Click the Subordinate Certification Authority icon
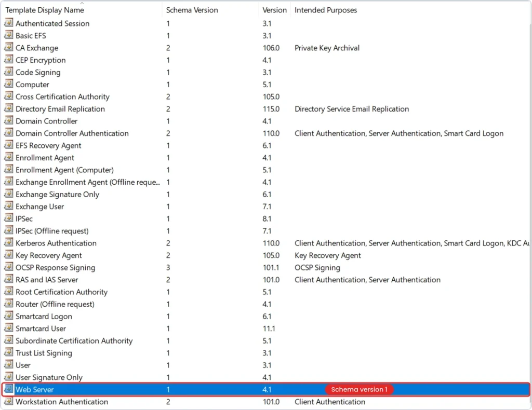532x410 pixels. 8,340
